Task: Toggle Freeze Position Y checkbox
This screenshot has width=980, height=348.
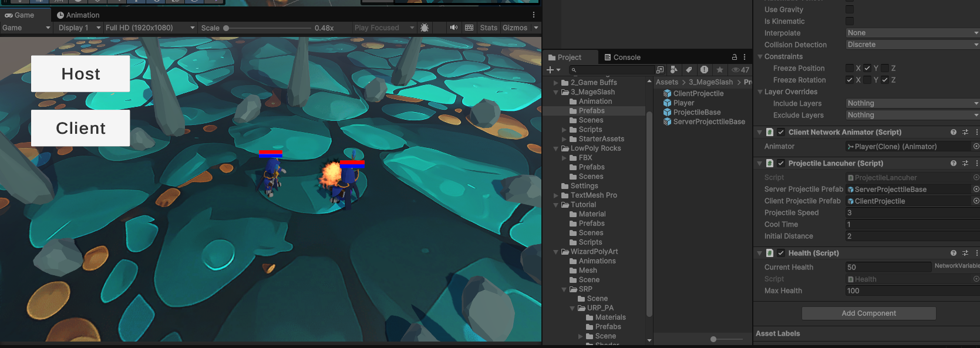Action: click(867, 68)
